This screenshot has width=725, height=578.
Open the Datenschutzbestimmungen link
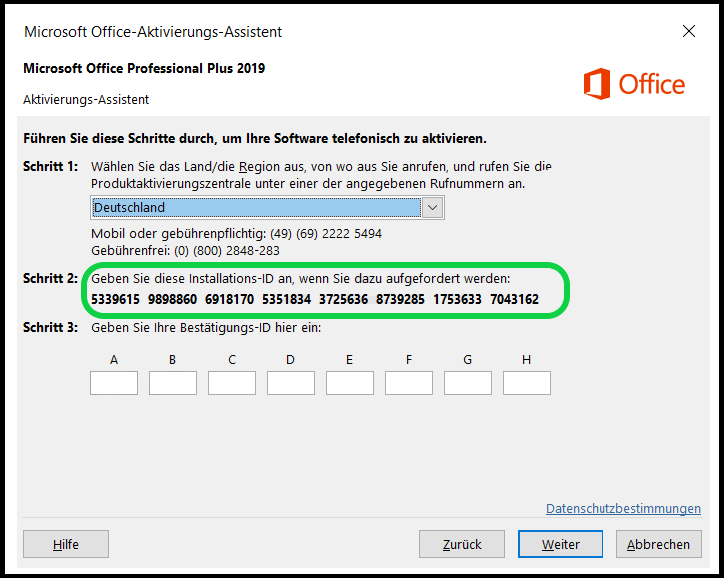pos(623,509)
